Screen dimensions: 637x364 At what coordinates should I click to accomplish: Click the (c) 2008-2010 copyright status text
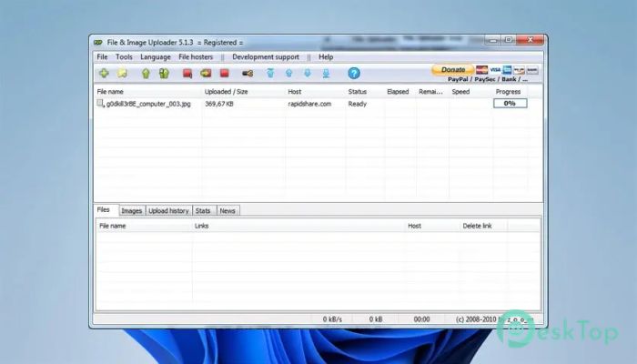point(494,319)
